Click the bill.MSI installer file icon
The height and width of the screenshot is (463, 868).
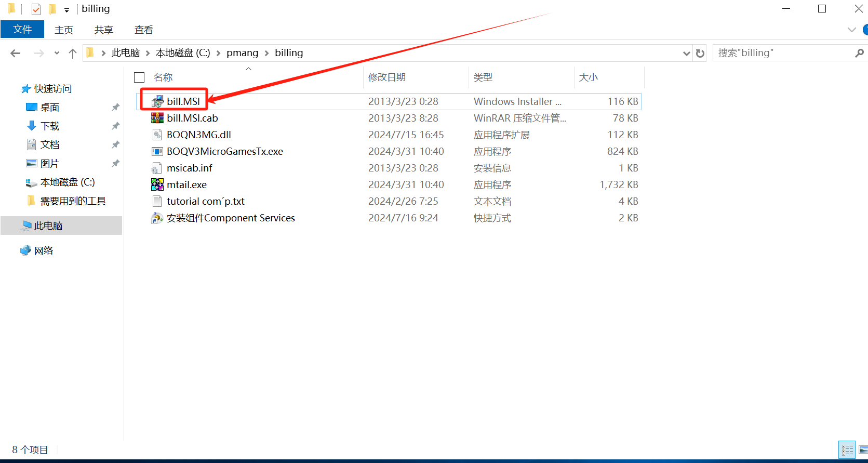[x=157, y=101]
